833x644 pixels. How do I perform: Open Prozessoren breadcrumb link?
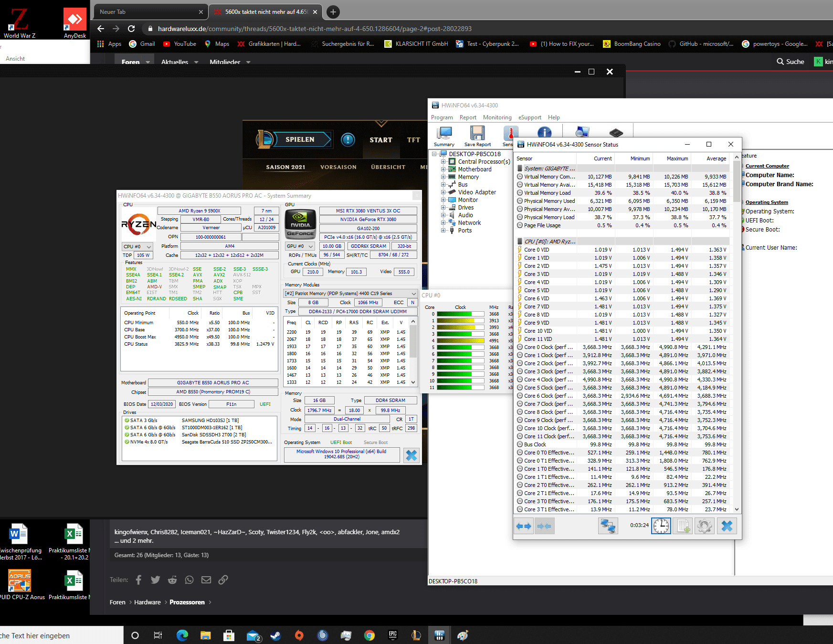click(187, 602)
